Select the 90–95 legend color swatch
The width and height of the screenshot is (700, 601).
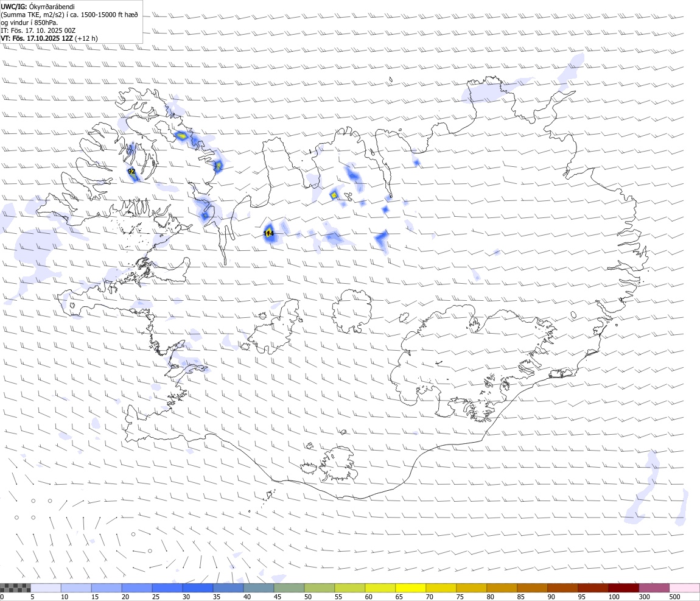tap(562, 588)
